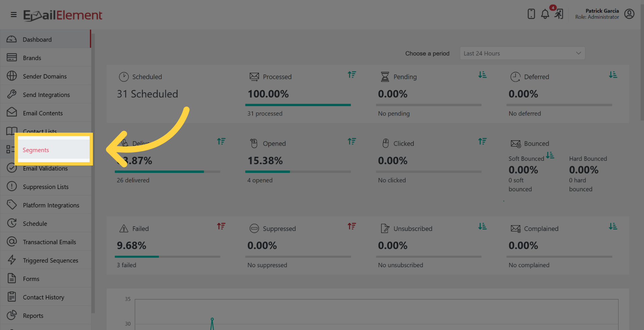Click the Pending hourglass icon
644x330 pixels.
pos(385,77)
